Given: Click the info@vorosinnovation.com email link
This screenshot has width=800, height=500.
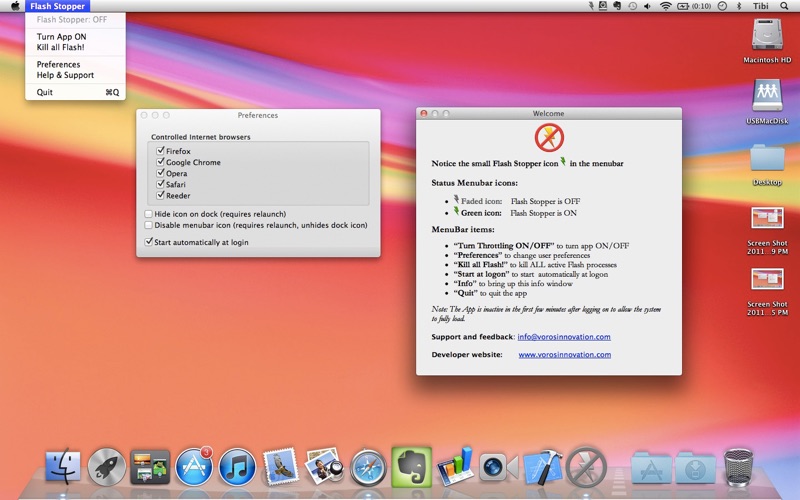Looking at the screenshot, I should (564, 337).
